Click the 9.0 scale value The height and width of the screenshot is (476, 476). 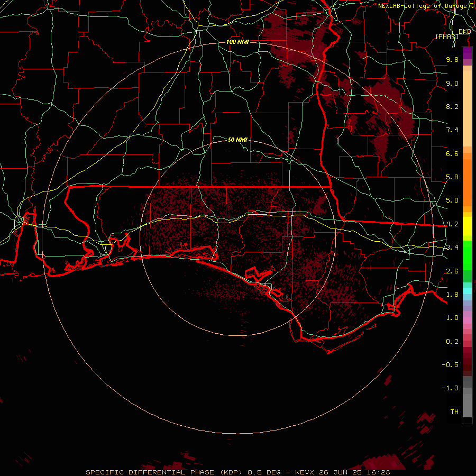coord(452,83)
